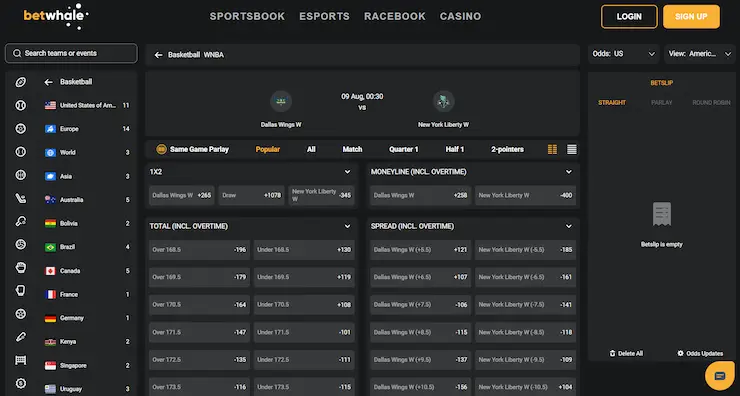The width and height of the screenshot is (740, 396).
Task: Click the Dallas Wings W team logo
Action: point(281,101)
